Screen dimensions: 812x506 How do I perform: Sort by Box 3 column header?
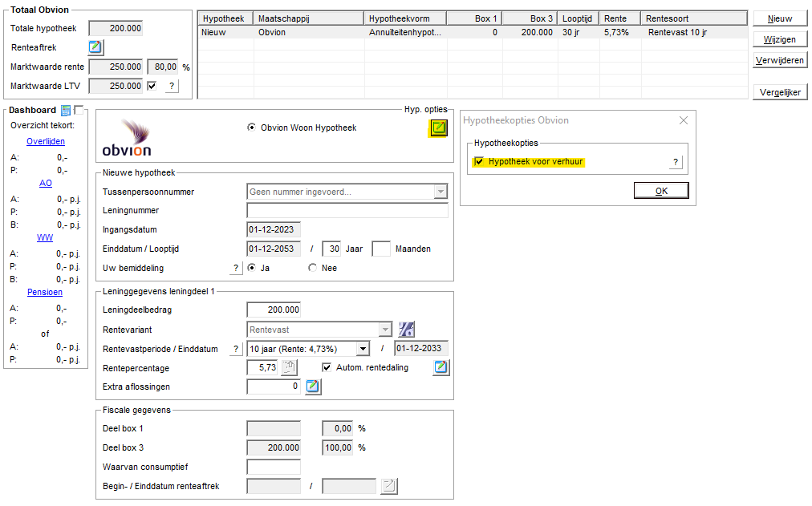(x=530, y=18)
